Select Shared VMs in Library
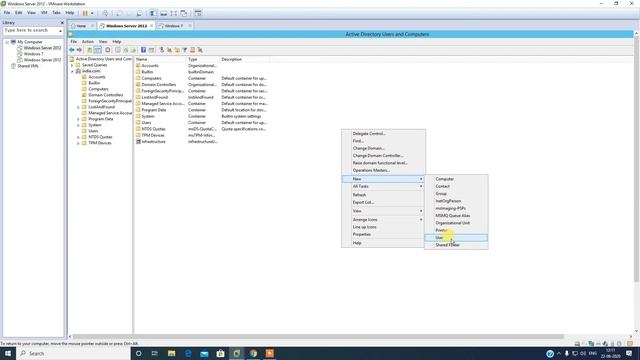The width and height of the screenshot is (640, 360). [28, 66]
